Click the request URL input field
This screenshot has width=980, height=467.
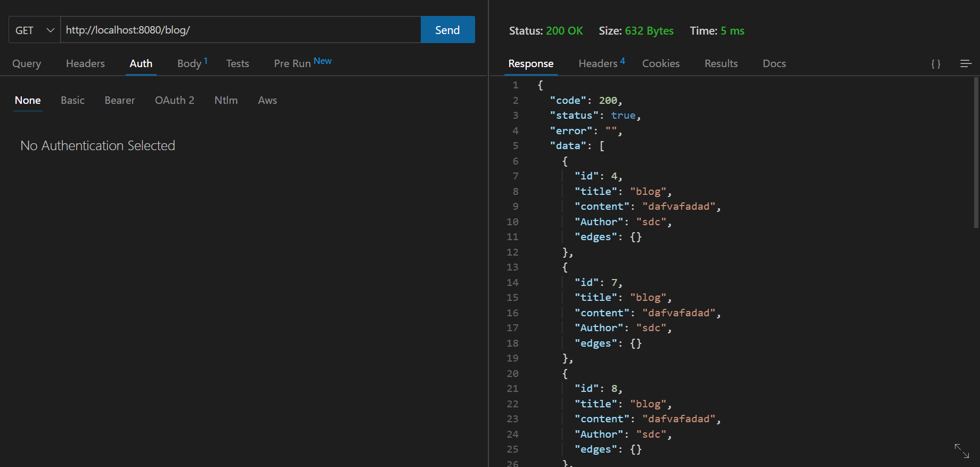(241, 30)
